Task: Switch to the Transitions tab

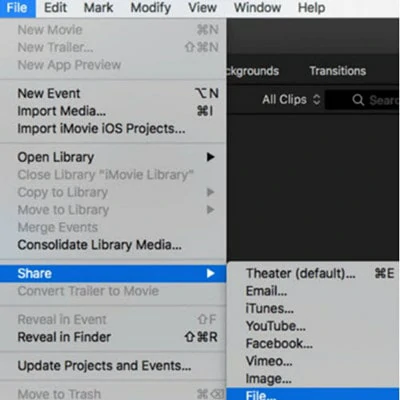Action: (x=338, y=71)
